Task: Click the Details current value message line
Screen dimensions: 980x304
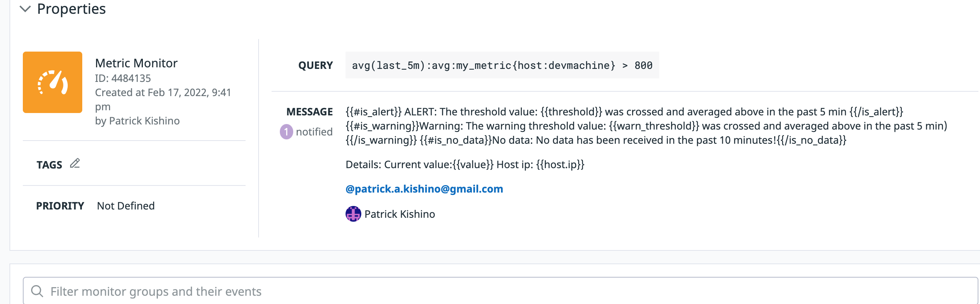Action: (x=465, y=165)
